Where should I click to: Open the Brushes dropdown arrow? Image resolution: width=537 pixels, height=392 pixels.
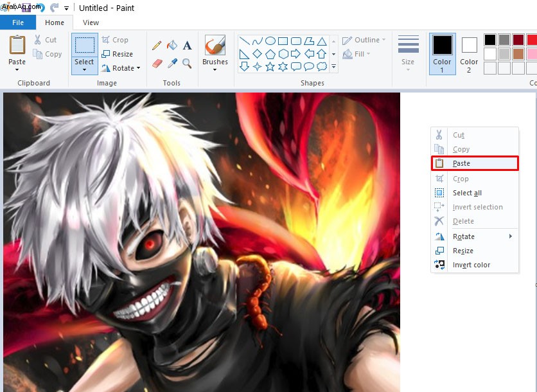pos(215,70)
